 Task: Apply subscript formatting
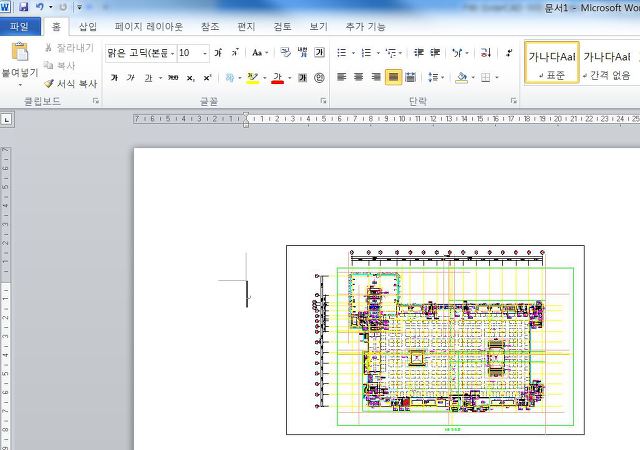point(190,77)
